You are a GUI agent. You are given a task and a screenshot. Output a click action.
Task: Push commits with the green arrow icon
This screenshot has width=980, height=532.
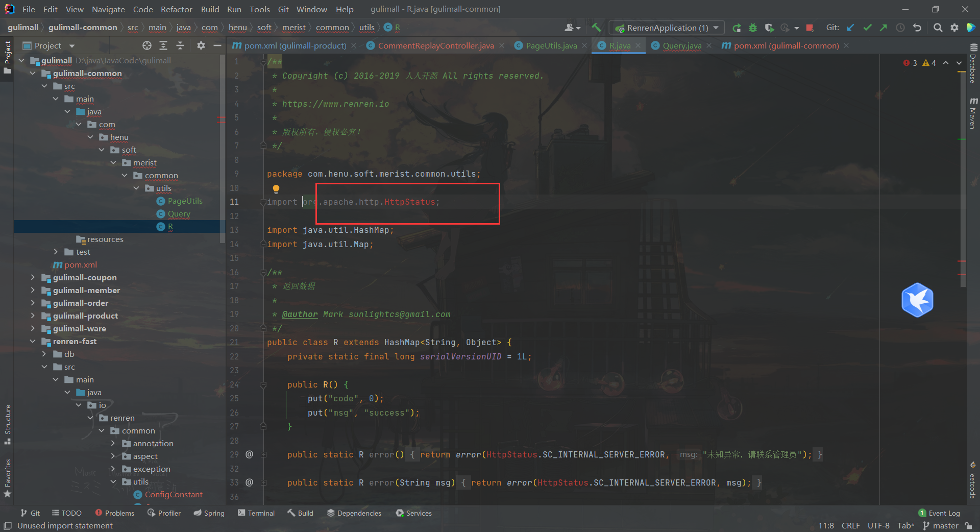(884, 28)
